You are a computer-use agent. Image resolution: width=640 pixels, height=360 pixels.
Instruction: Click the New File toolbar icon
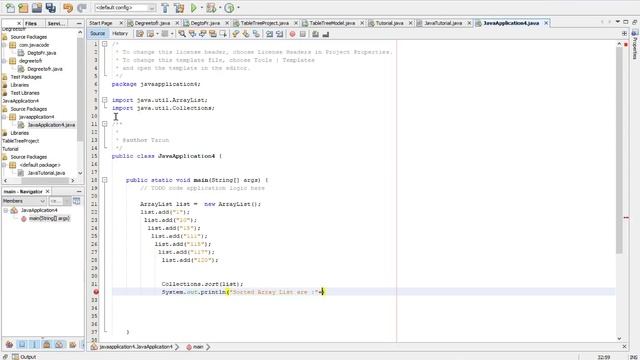[x=10, y=7]
